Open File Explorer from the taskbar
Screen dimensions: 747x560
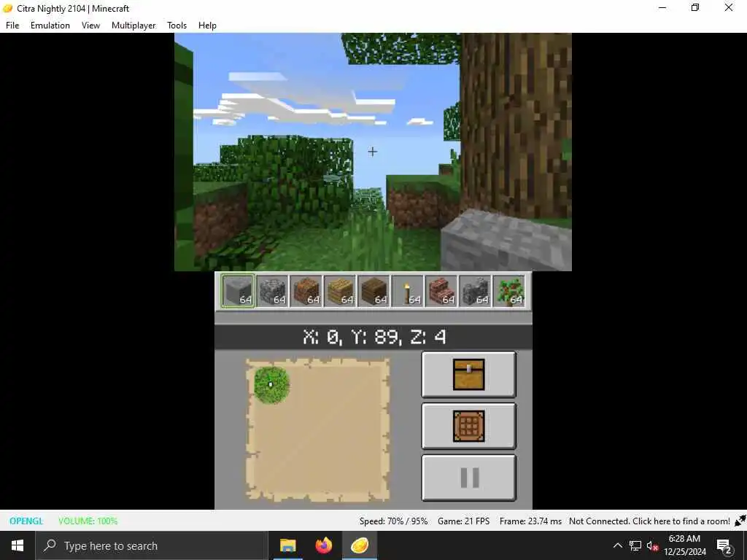(x=287, y=545)
